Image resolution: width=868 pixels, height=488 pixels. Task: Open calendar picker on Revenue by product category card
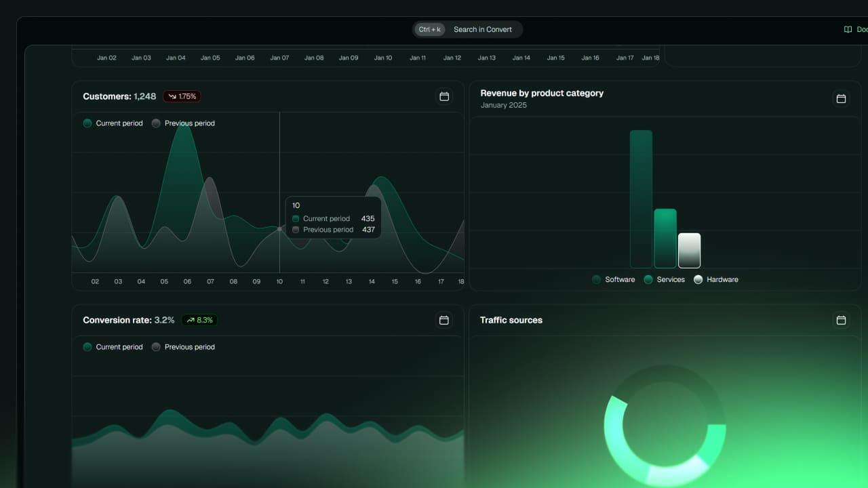[841, 98]
